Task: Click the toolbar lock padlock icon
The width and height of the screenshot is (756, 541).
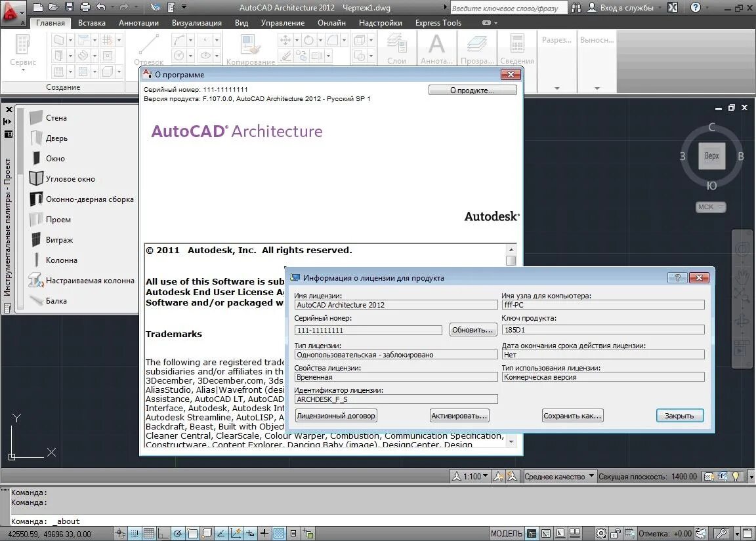Action: (x=616, y=533)
